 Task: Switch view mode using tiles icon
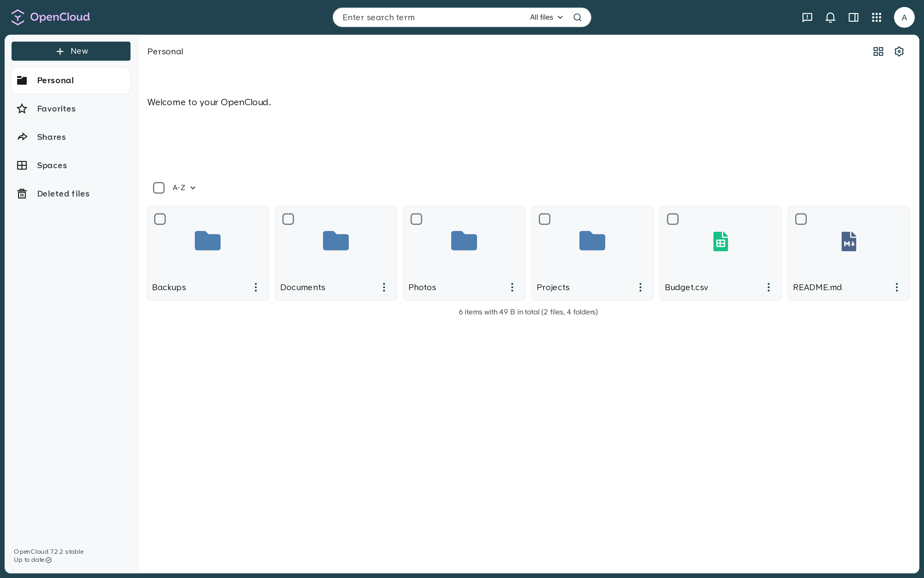pos(878,51)
